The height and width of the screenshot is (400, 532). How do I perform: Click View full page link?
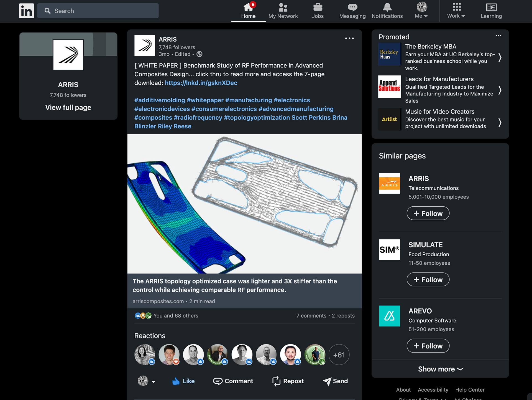[68, 107]
